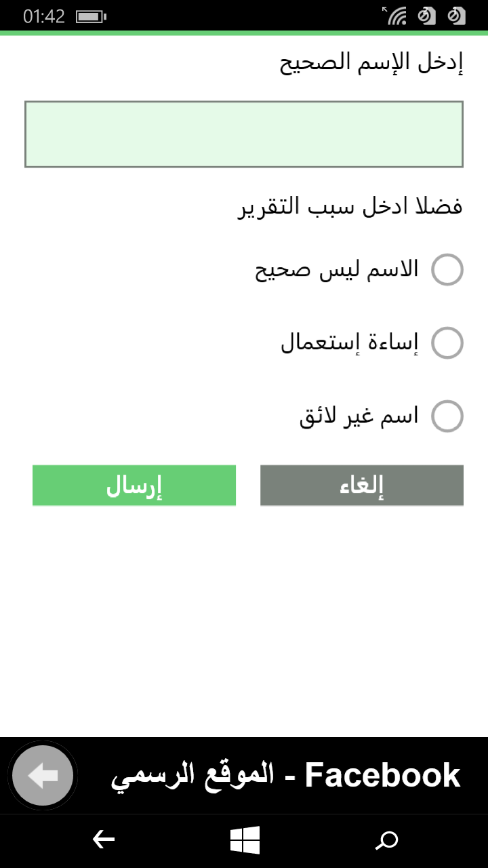Tap the left SIM card icon next to Wi-Fi
488x868 pixels.
point(427,16)
